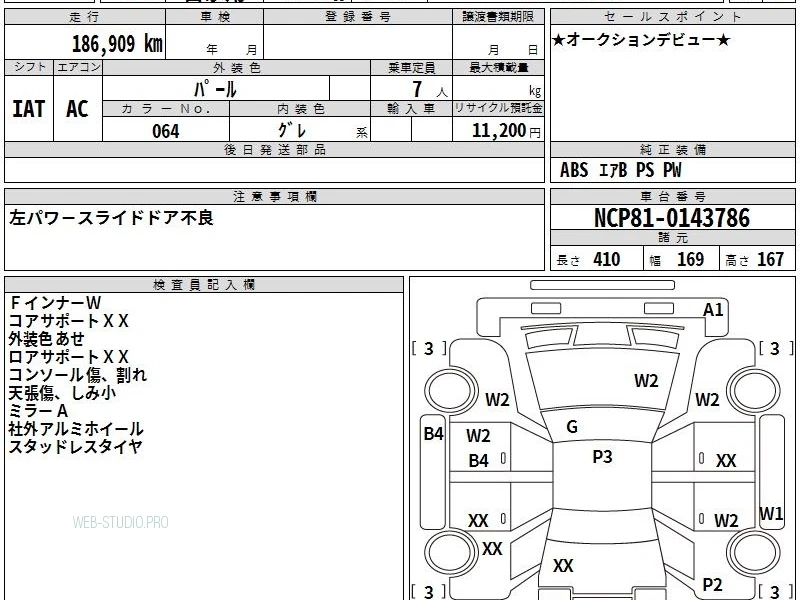Select the exterior color value パール

[215, 89]
